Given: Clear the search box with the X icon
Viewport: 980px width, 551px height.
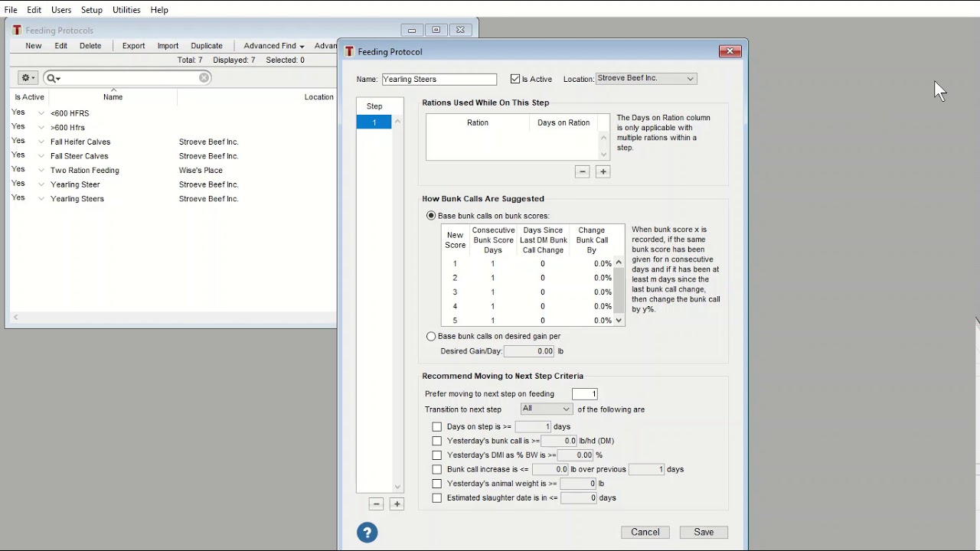Looking at the screenshot, I should (204, 77).
